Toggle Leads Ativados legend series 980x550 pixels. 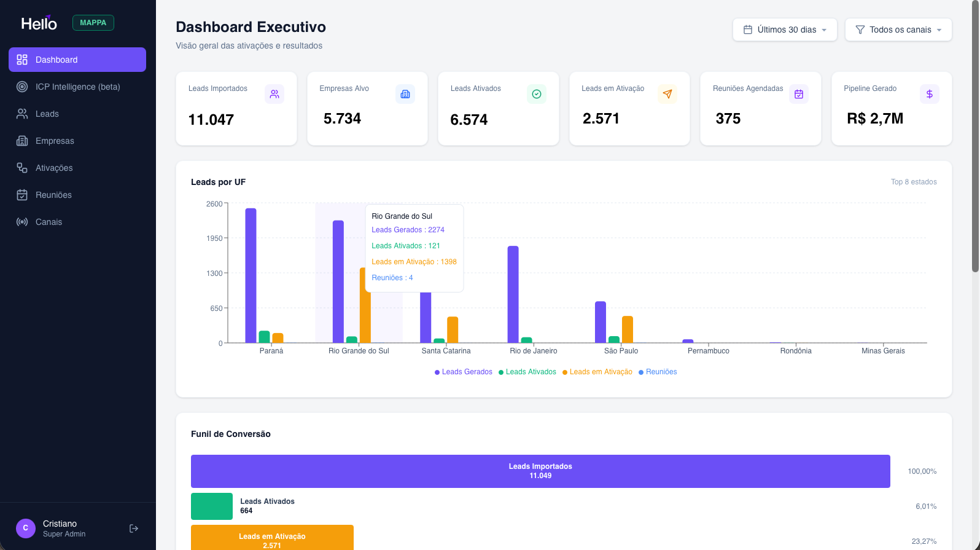[527, 372]
